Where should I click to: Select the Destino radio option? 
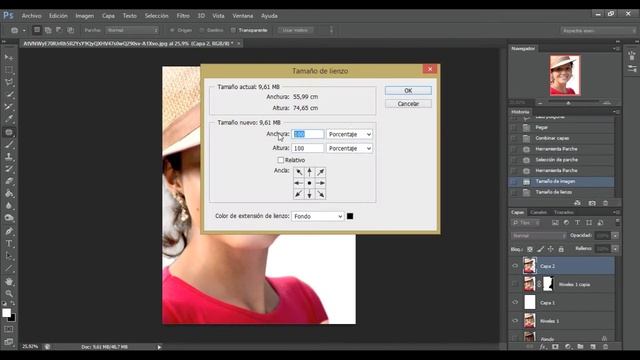[202, 30]
